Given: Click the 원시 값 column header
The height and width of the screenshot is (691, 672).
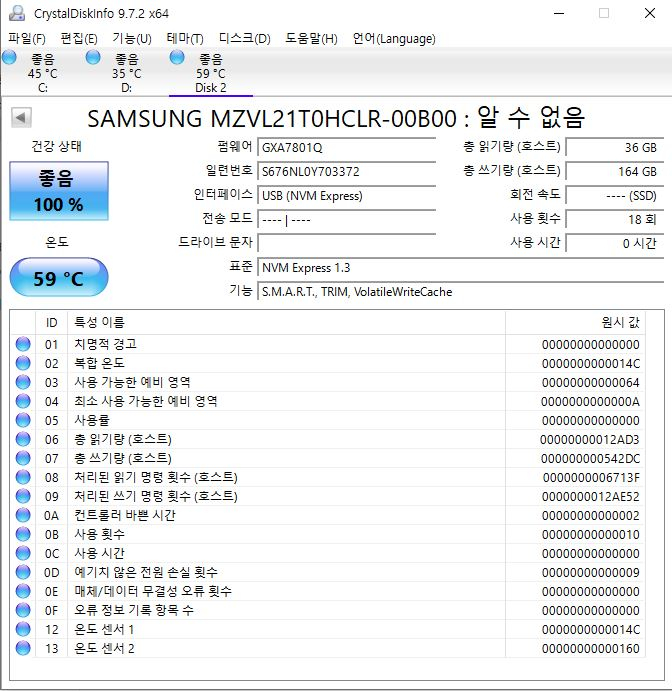Looking at the screenshot, I should [x=575, y=323].
